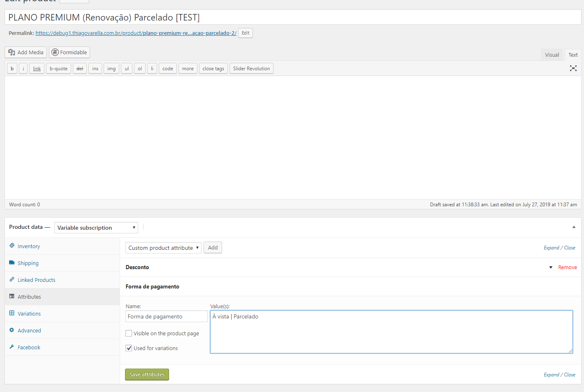Viewport: 584px width, 392px height.
Task: Collapse the Product data panel
Action: point(574,227)
